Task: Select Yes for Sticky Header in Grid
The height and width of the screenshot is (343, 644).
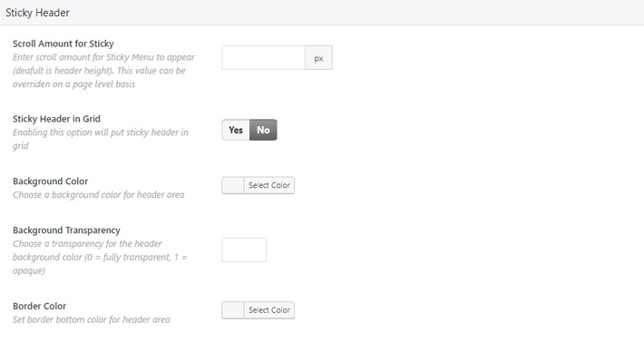Action: (236, 130)
